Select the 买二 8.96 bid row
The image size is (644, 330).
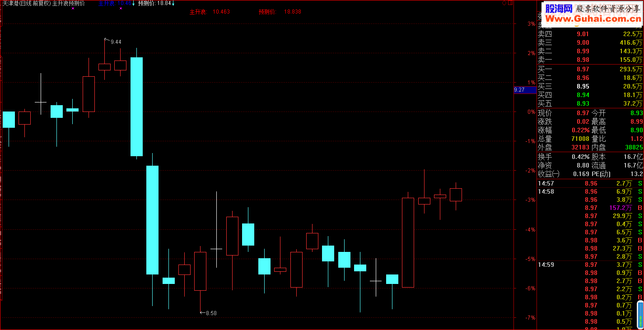tap(590, 78)
